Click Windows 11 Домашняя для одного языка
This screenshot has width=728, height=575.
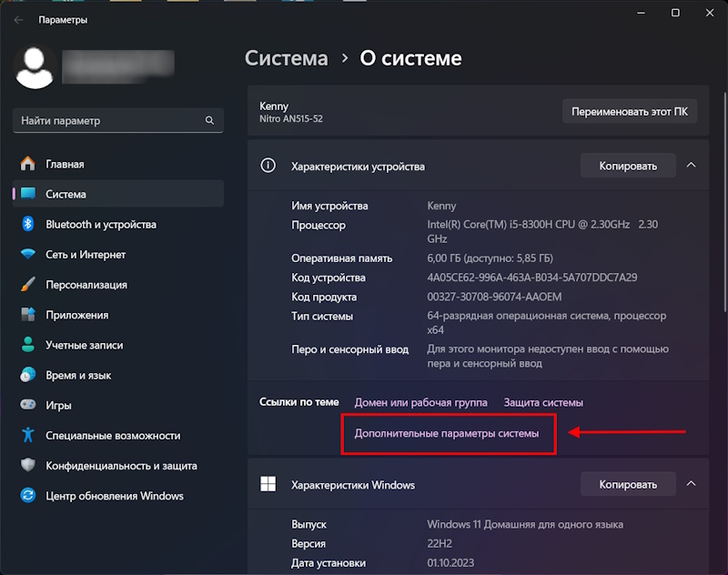point(525,524)
